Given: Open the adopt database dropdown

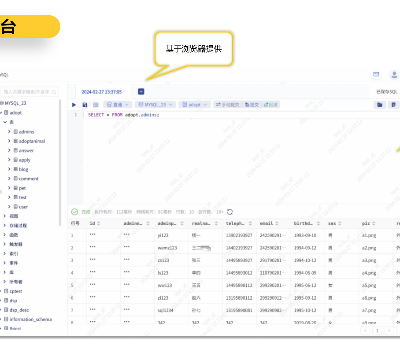Looking at the screenshot, I should pos(195,105).
